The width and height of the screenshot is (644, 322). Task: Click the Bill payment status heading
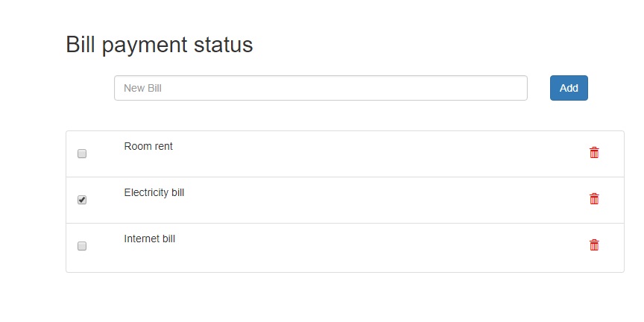click(x=160, y=45)
